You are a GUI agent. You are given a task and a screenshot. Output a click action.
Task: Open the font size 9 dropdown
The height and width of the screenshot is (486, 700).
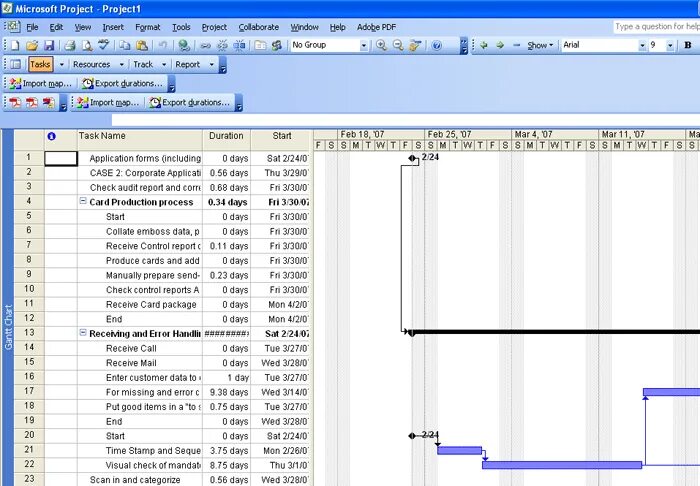coord(670,46)
